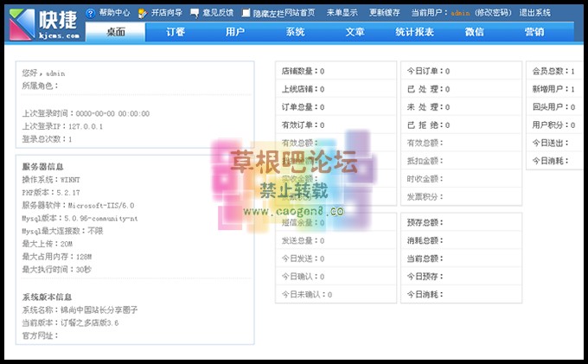Toggle the 隐藏左栏 checkbox
The height and width of the screenshot is (364, 588).
click(246, 13)
